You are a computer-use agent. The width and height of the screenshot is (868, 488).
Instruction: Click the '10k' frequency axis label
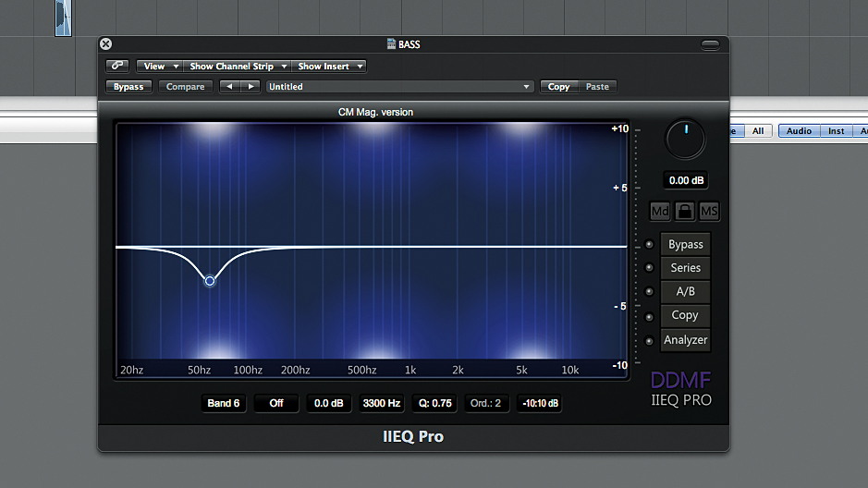[x=570, y=370]
